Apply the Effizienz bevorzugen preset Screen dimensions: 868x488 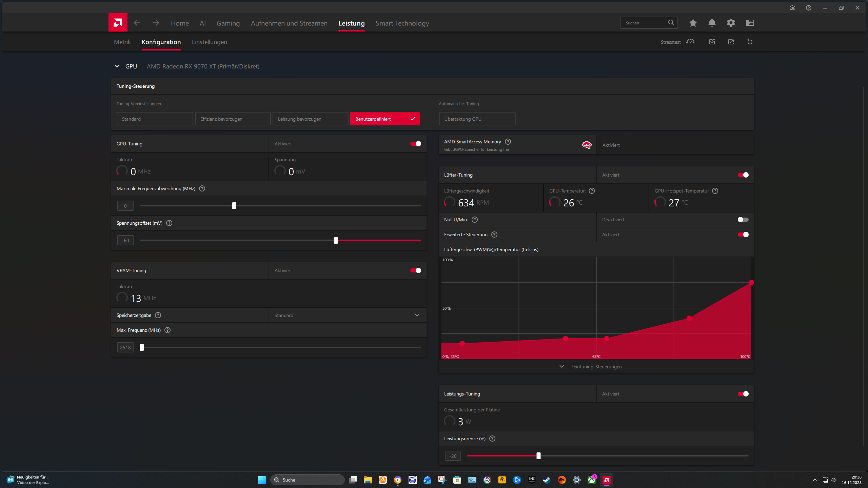pyautogui.click(x=233, y=118)
